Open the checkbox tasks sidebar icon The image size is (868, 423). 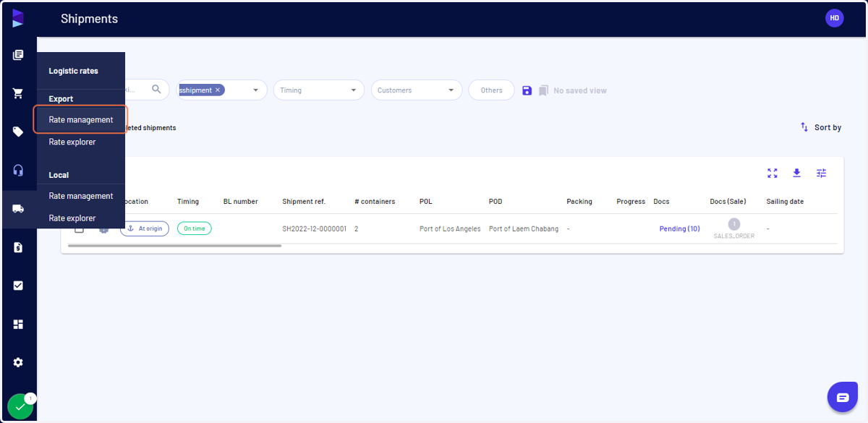tap(18, 286)
